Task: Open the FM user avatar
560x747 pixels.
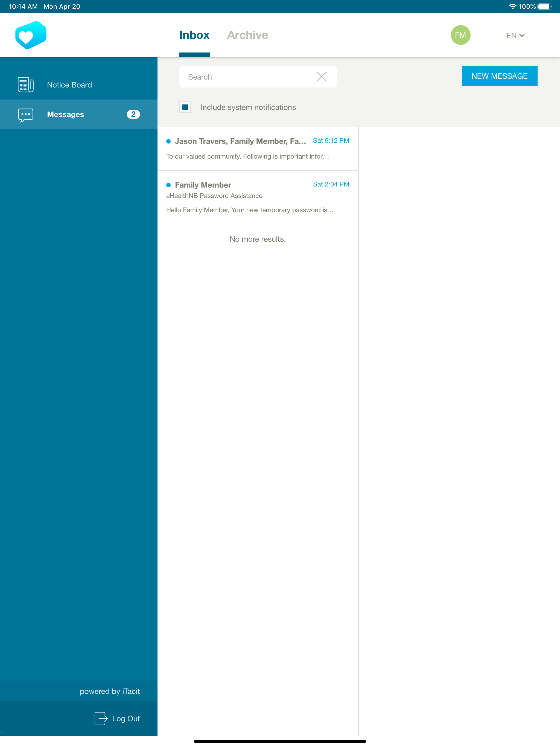Action: tap(460, 35)
